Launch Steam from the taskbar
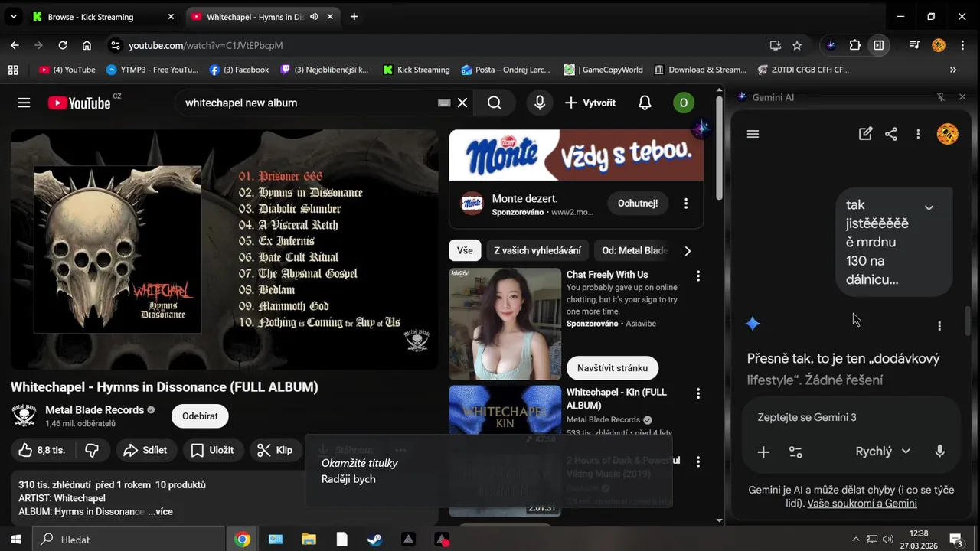 point(375,540)
